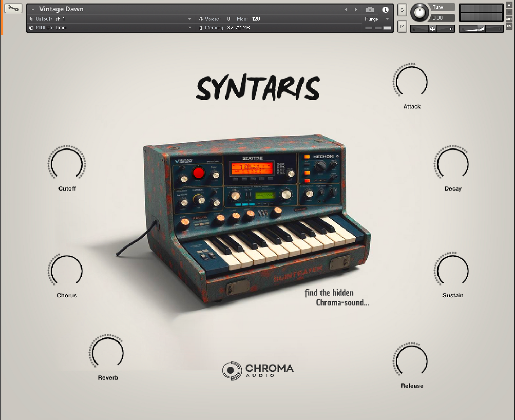Toggle the AUX sends panel
Image resolution: width=515 pixels, height=420 pixels.
(x=509, y=19)
